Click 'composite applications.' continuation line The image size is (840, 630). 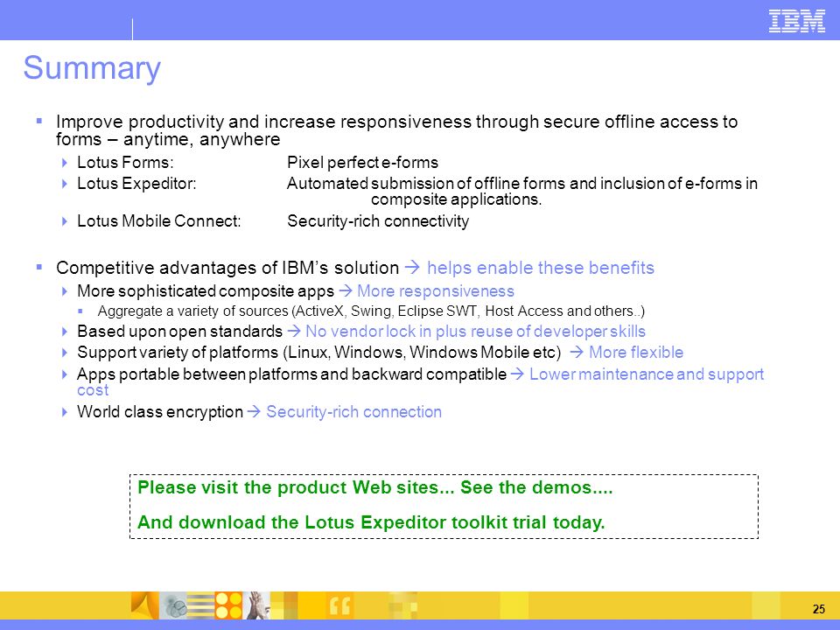pos(457,199)
